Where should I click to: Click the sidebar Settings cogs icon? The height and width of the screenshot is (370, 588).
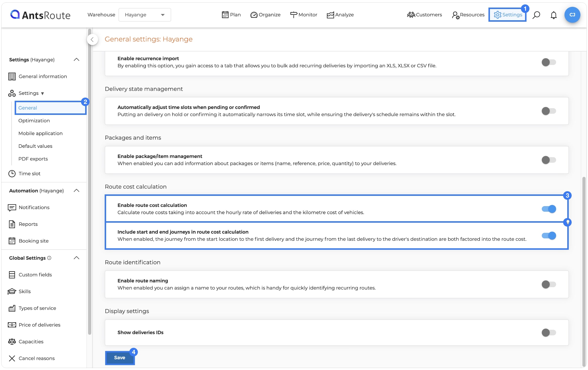coord(12,93)
